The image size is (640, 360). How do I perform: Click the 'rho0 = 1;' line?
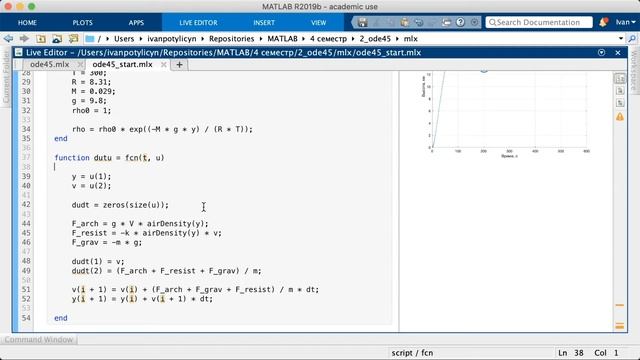pyautogui.click(x=91, y=111)
